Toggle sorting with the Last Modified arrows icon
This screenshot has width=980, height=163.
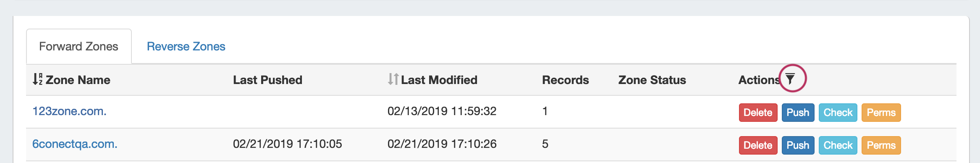pyautogui.click(x=393, y=79)
